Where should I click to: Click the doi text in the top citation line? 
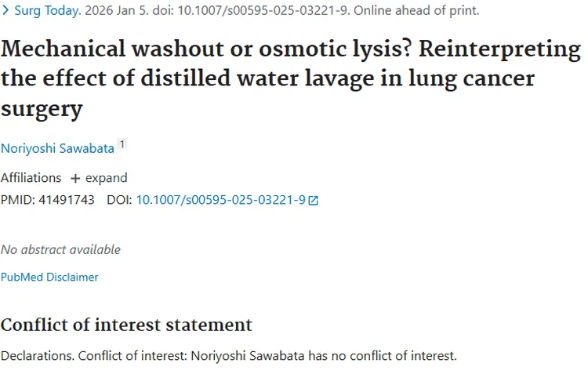(x=151, y=11)
